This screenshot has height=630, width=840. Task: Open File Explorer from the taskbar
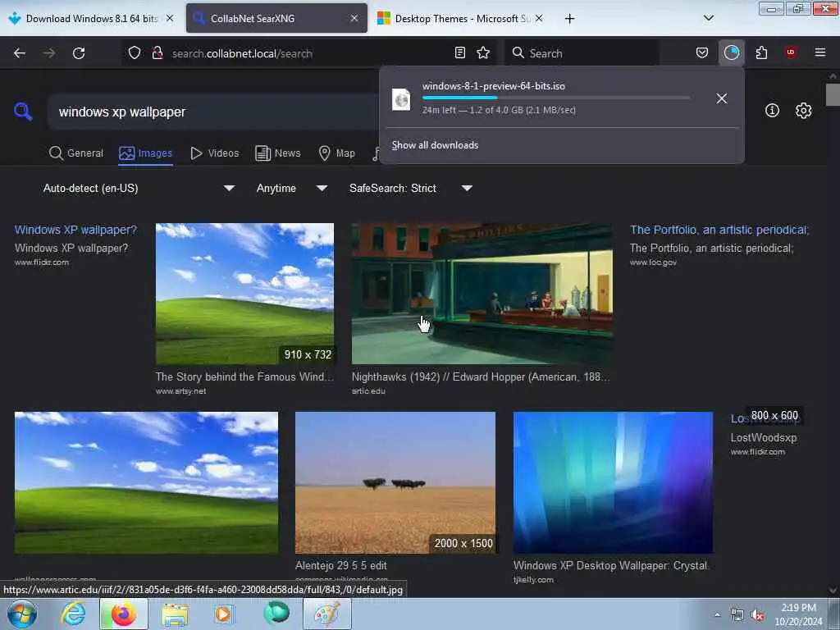(175, 614)
